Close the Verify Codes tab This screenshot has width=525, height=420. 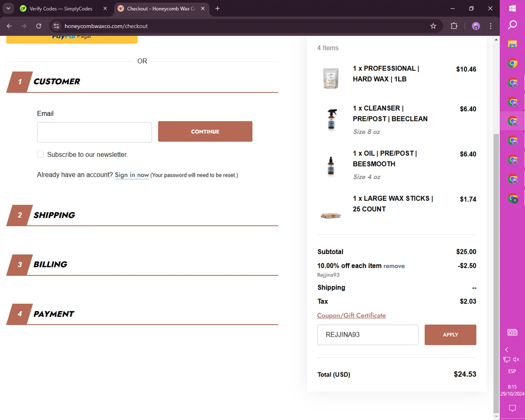click(105, 8)
